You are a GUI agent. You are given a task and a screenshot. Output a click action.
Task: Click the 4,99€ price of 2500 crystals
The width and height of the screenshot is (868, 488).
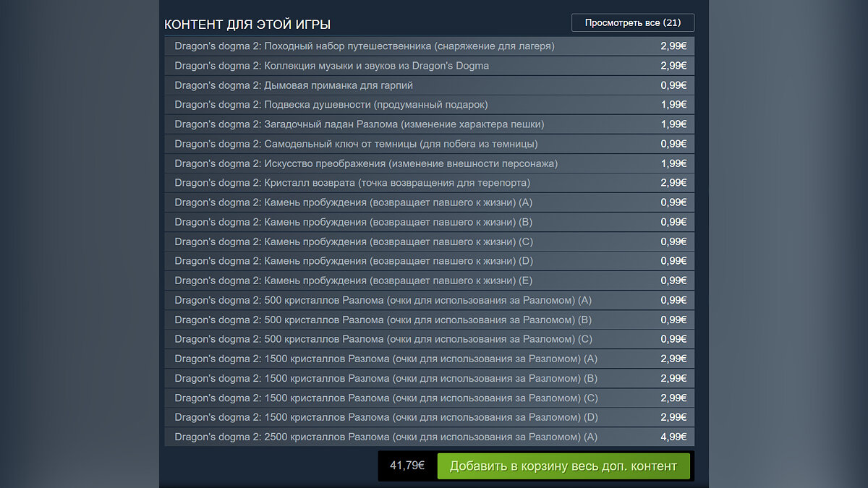pyautogui.click(x=673, y=437)
